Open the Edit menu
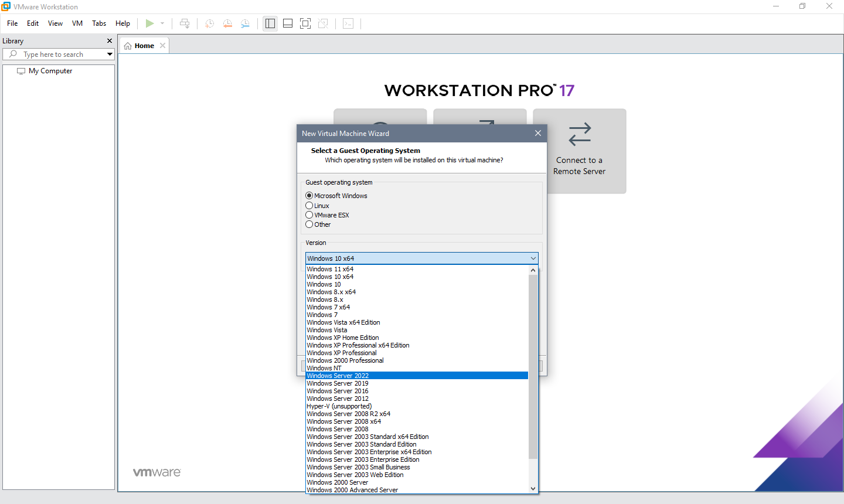The width and height of the screenshot is (844, 504). 33,23
